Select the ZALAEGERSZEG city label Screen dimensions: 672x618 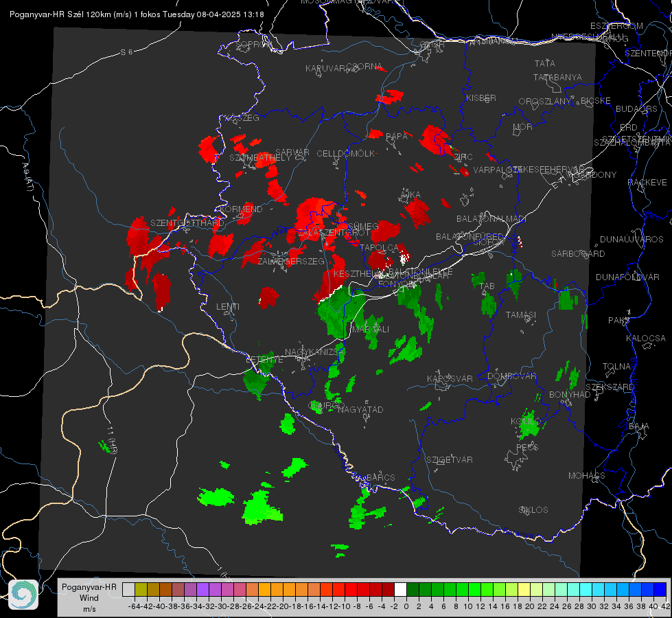[x=291, y=261]
